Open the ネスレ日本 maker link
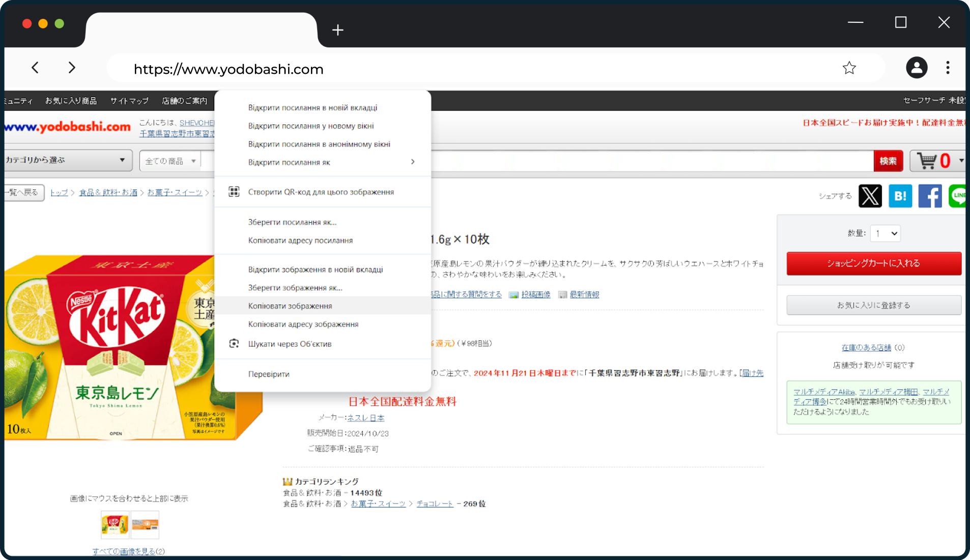This screenshot has width=970, height=560. [x=365, y=418]
